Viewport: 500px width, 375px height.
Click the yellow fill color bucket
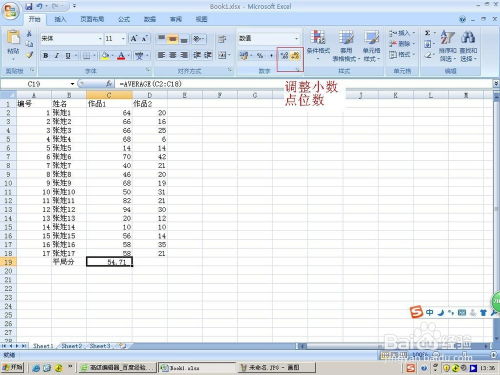point(105,55)
